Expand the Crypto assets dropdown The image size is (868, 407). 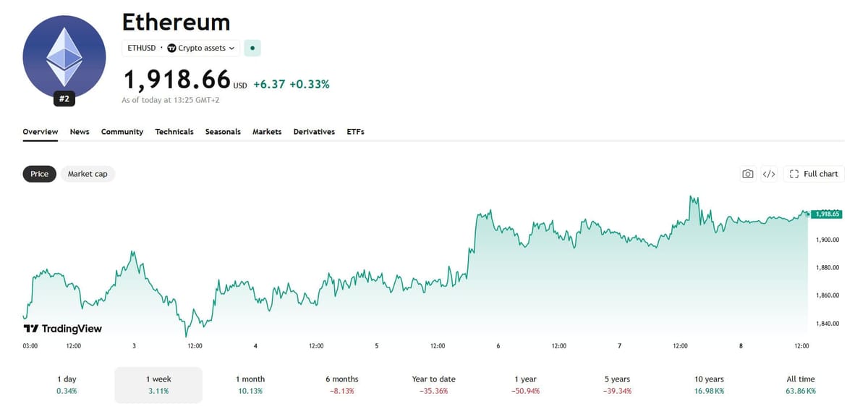pos(201,48)
